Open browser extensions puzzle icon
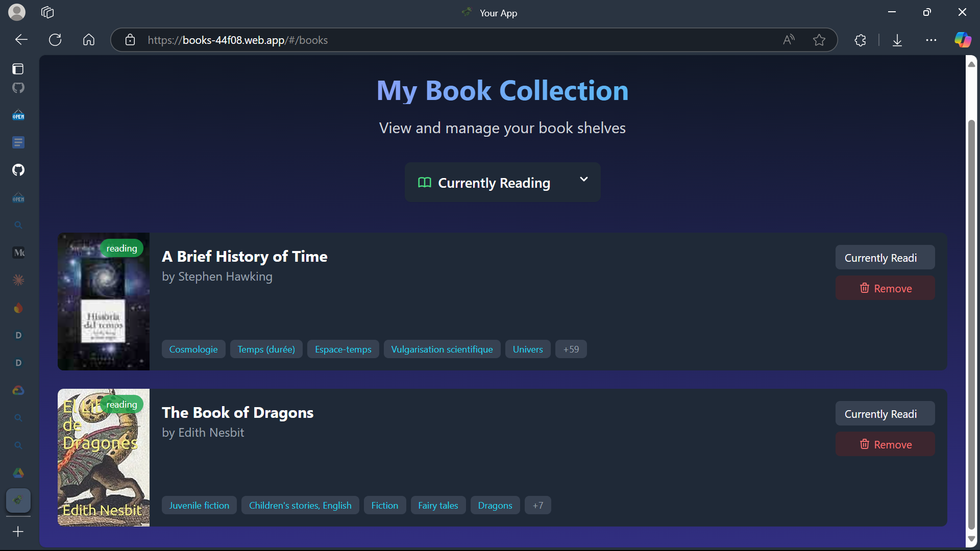980x551 pixels. coord(861,40)
